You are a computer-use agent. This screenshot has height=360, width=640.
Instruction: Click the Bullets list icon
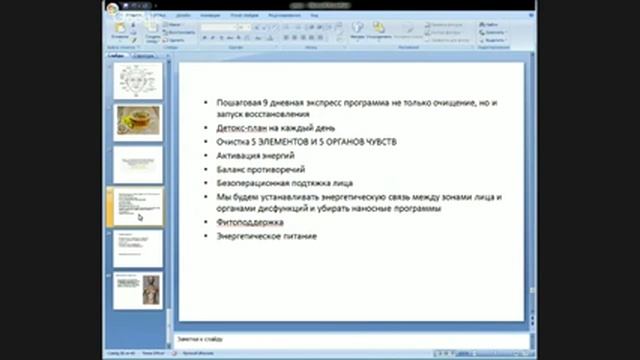[286, 27]
